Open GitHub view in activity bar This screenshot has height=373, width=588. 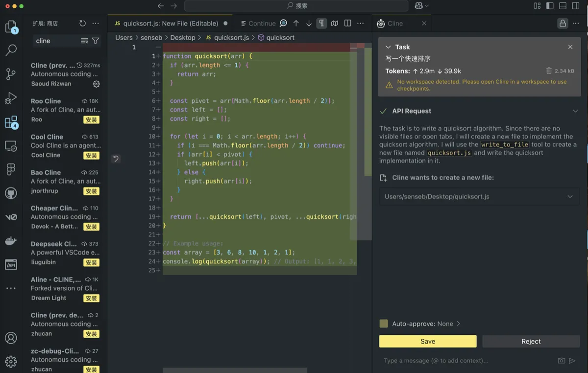tap(11, 193)
